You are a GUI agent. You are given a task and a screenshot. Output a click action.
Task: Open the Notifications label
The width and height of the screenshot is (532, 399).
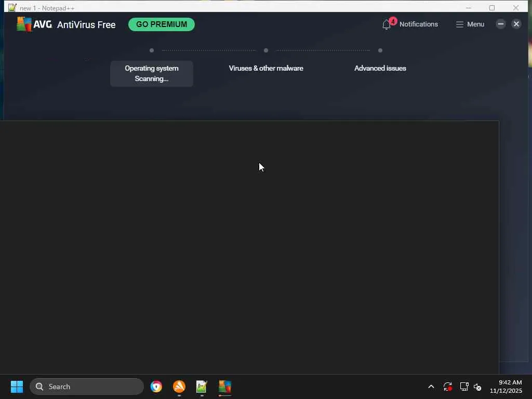pyautogui.click(x=418, y=24)
